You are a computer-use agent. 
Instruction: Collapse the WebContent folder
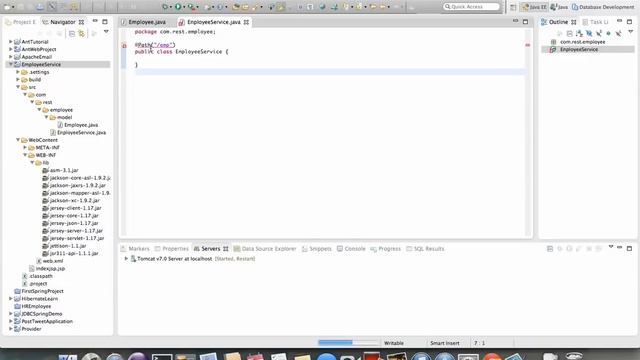point(18,140)
